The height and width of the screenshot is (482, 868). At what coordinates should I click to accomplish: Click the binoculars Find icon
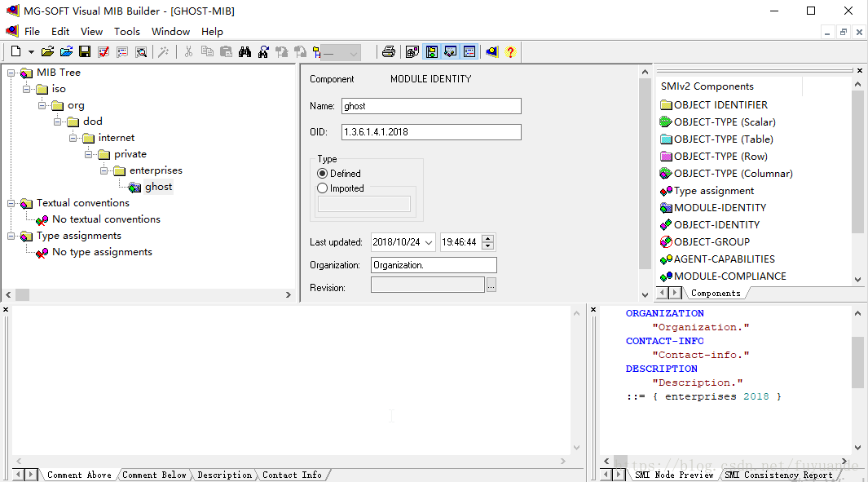pos(245,51)
